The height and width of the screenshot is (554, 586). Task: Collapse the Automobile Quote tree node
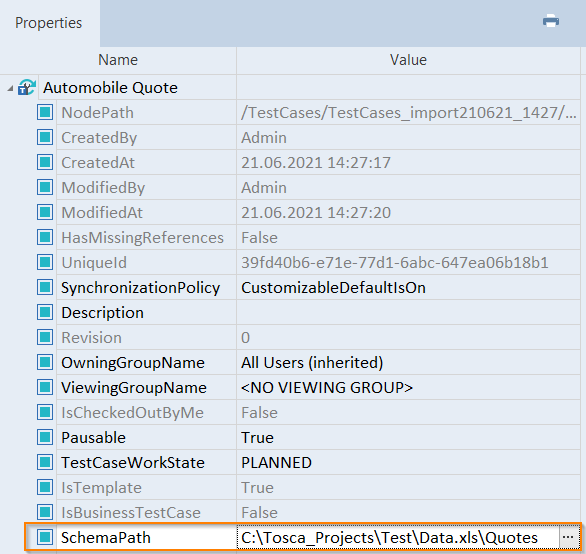tap(10, 88)
